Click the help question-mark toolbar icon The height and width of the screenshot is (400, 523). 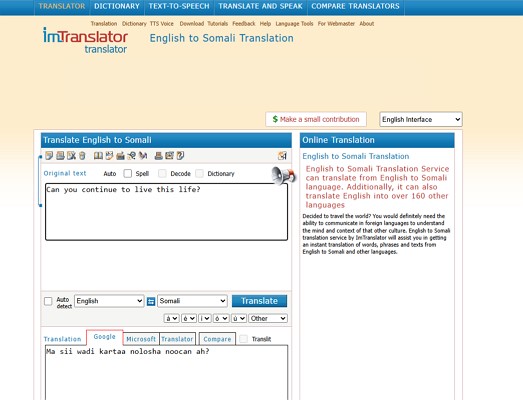point(180,155)
